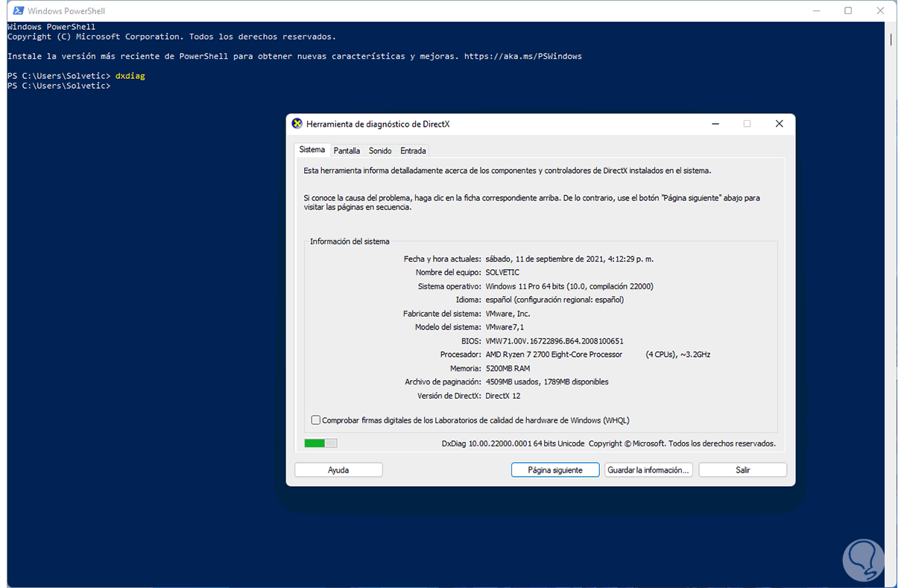Click the current date and time value

(569, 259)
